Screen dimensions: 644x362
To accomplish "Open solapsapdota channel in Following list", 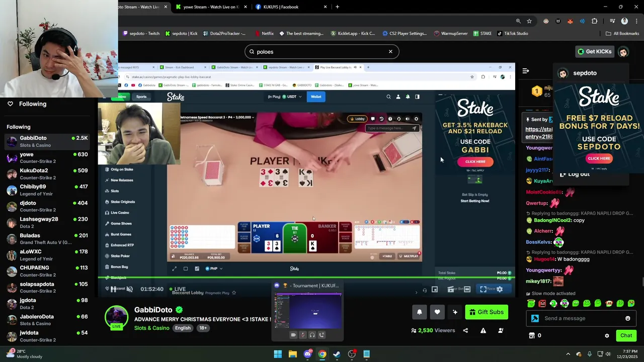I will click(x=48, y=288).
